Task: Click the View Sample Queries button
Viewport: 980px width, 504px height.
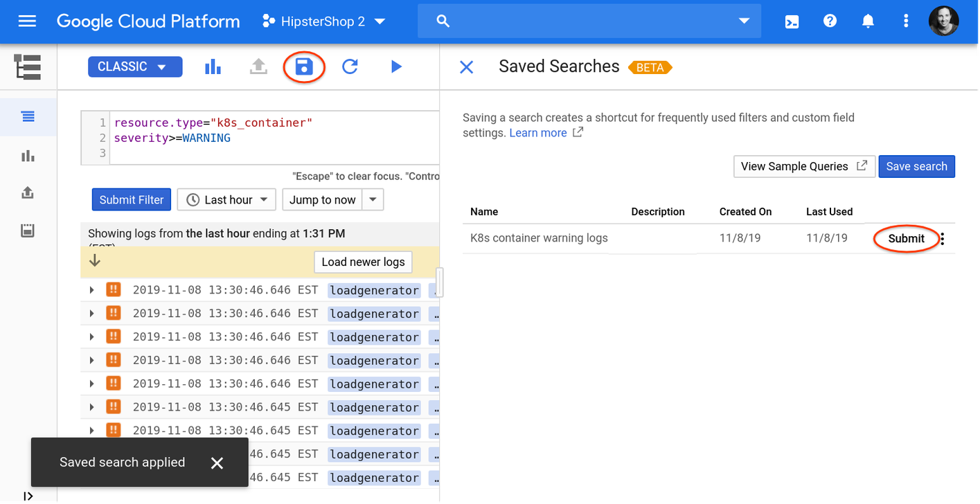Action: coord(804,166)
